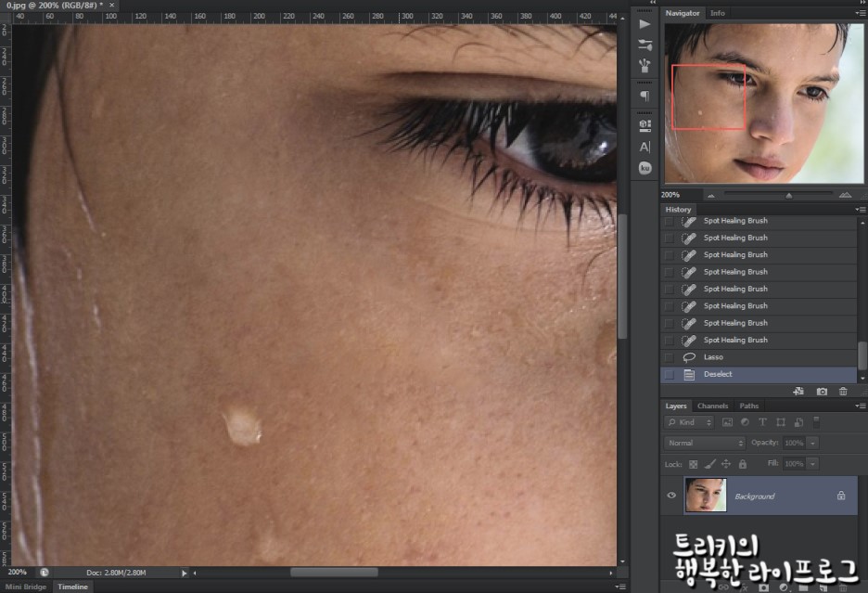Switch to the Channels tab

click(x=712, y=406)
